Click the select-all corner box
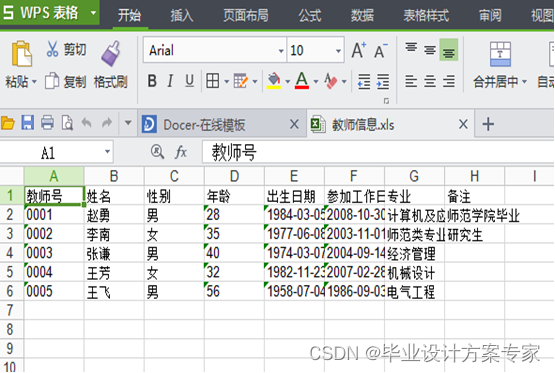Image resolution: width=555 pixels, height=373 pixels. click(x=12, y=176)
